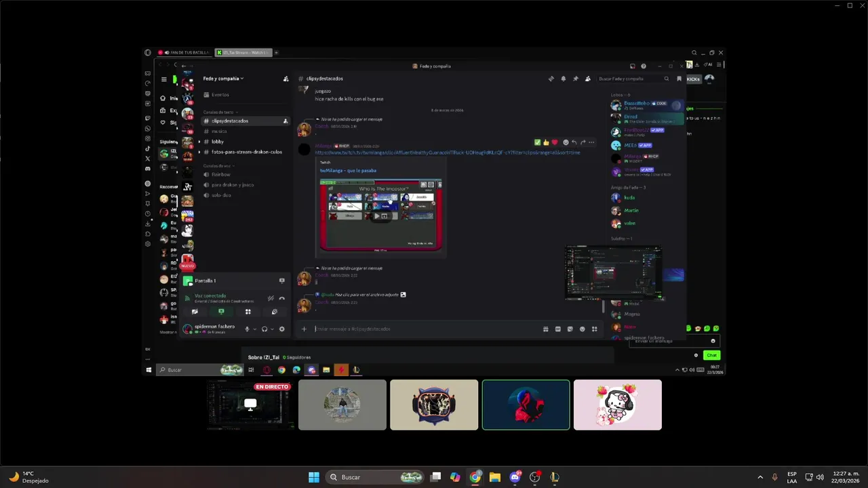Open the Discord app on the Windows taskbar
This screenshot has width=868, height=488.
click(x=515, y=477)
